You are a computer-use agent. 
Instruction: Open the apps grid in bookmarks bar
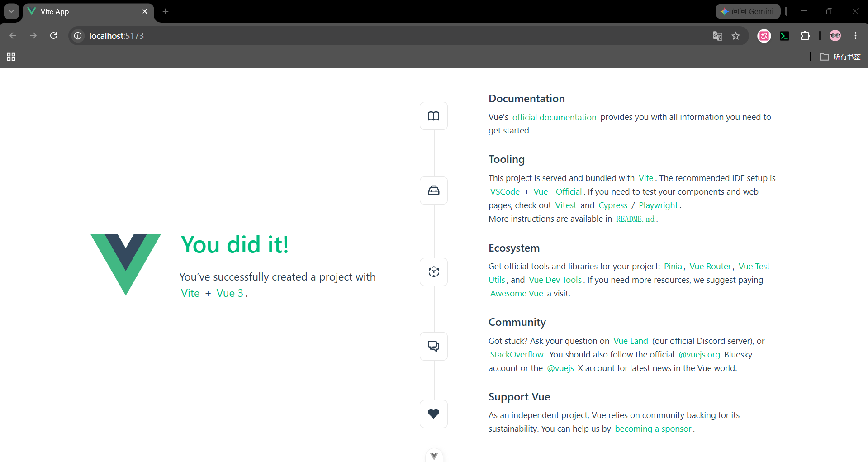click(11, 57)
